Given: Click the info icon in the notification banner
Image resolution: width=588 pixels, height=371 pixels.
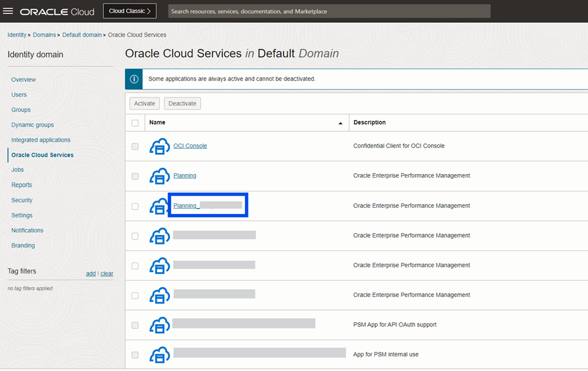Looking at the screenshot, I should click(134, 79).
